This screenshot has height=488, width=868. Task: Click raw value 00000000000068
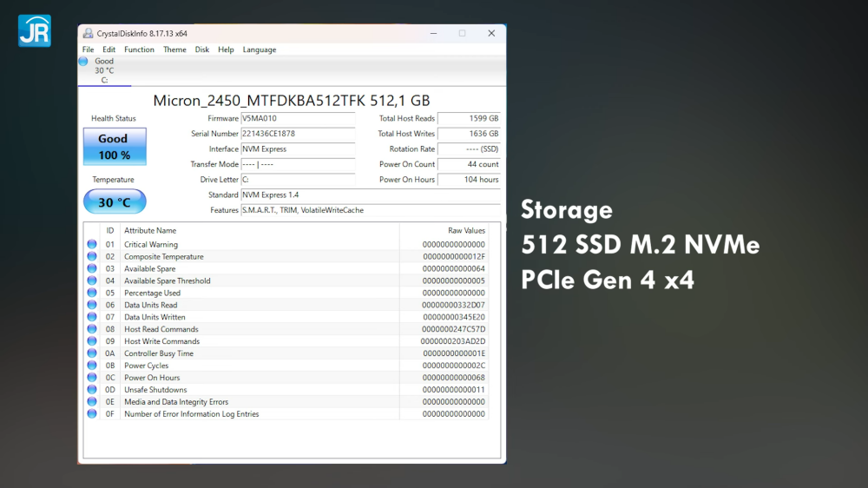pos(453,378)
